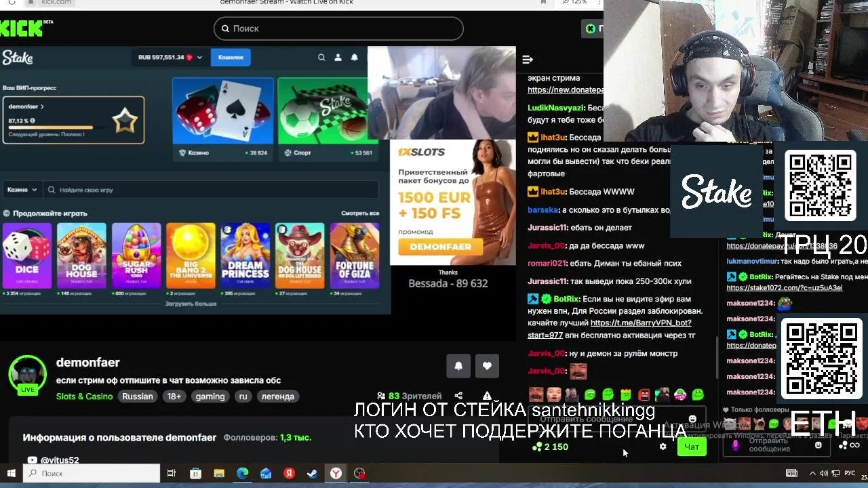Click the 2 150 channel points counter
Viewport: 868px width, 488px height.
point(550,447)
